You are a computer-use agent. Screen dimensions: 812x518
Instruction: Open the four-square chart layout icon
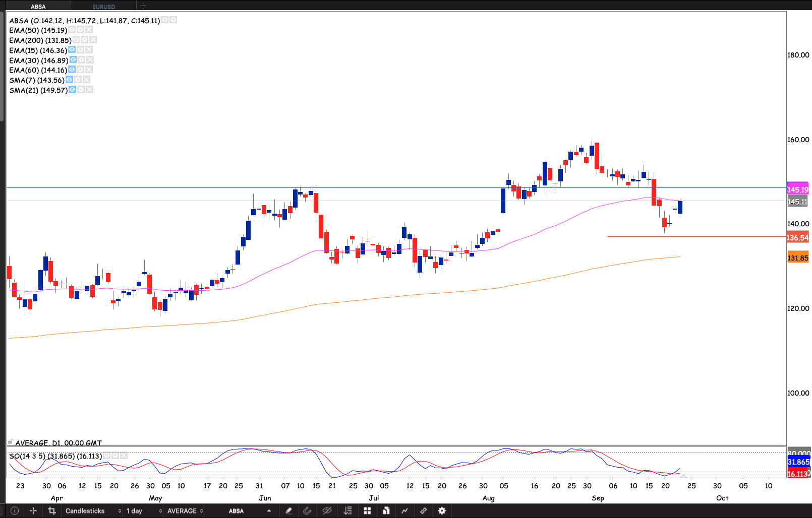coord(367,510)
